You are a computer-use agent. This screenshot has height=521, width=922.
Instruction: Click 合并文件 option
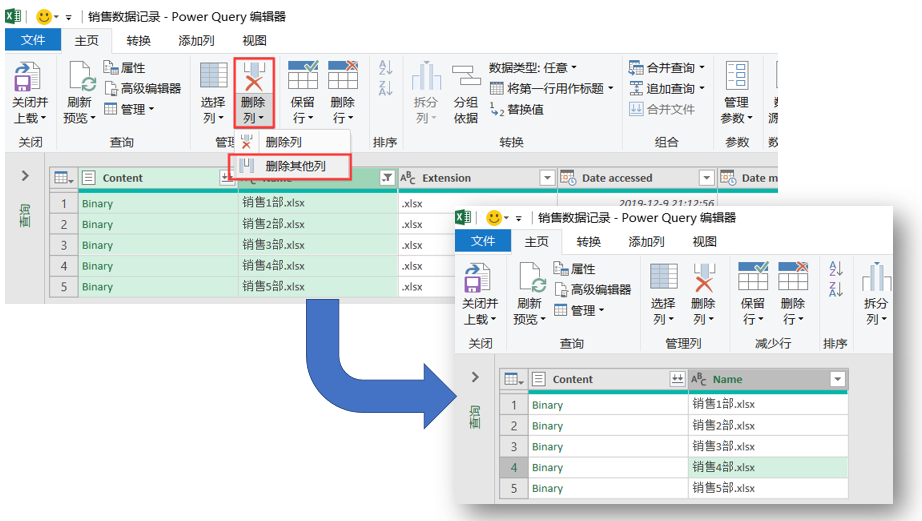662,109
